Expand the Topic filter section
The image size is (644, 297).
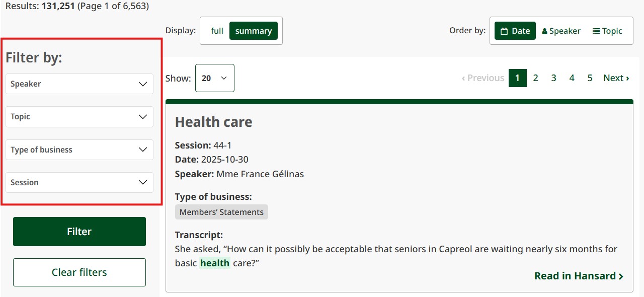(x=79, y=116)
